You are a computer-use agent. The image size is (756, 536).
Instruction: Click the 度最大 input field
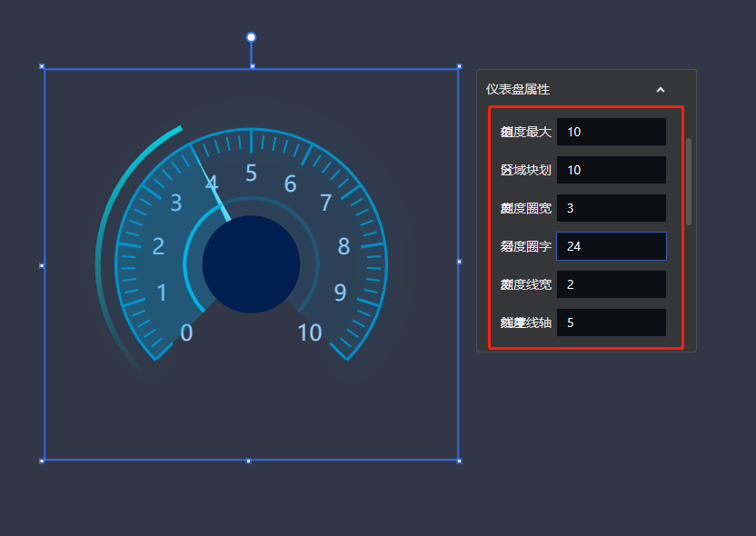click(x=611, y=132)
